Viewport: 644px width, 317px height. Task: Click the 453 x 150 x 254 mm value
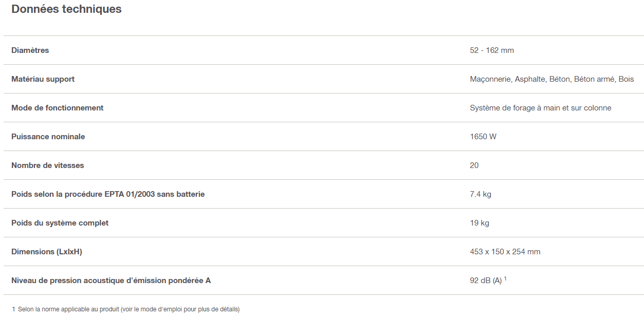(x=505, y=252)
